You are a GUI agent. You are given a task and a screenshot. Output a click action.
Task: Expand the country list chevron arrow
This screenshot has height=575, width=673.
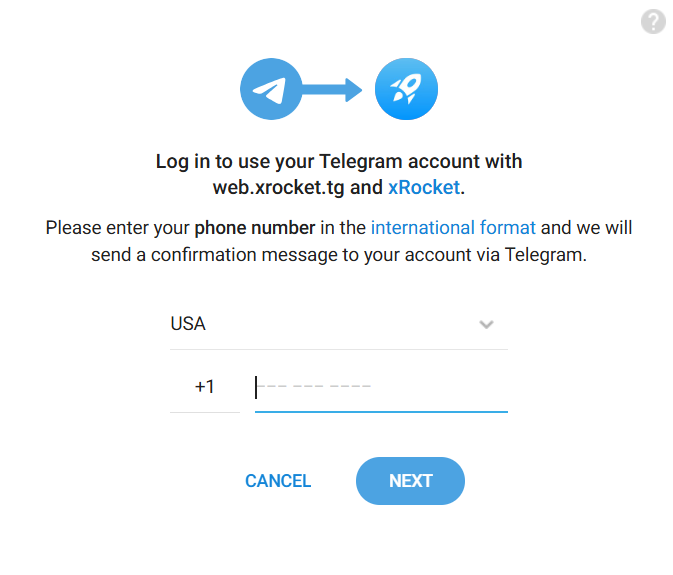[486, 324]
